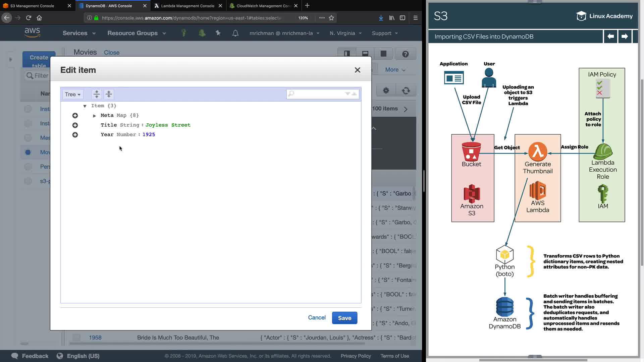Select the Movies table radio button

point(28,152)
